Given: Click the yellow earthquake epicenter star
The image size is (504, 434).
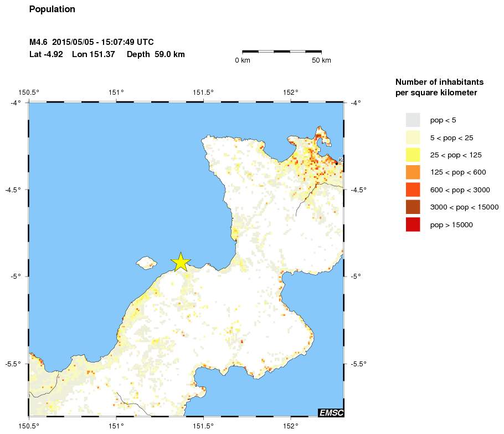Looking at the screenshot, I should (x=181, y=262).
